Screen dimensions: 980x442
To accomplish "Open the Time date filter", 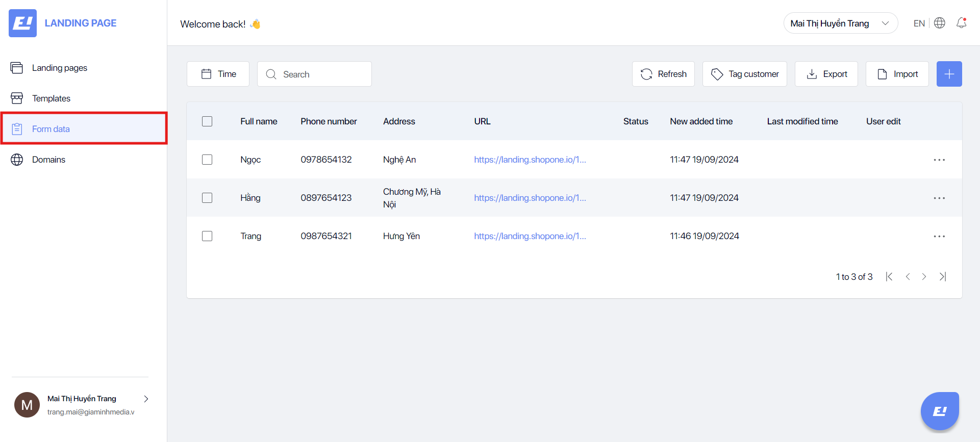I will coord(218,74).
